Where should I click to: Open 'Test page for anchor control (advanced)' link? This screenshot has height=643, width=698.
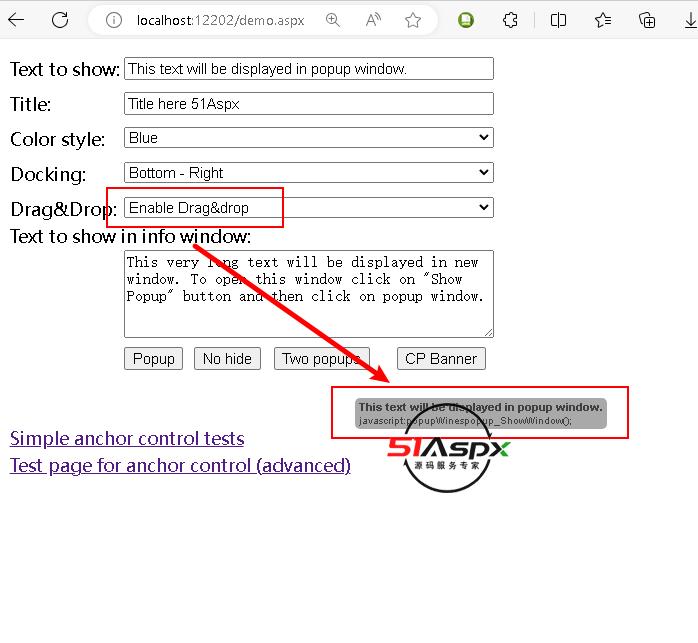[x=180, y=466]
